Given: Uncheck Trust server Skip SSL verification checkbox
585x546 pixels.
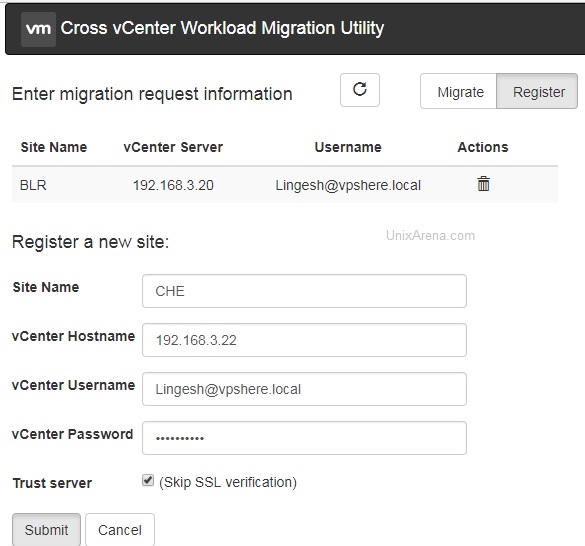Looking at the screenshot, I should click(148, 480).
